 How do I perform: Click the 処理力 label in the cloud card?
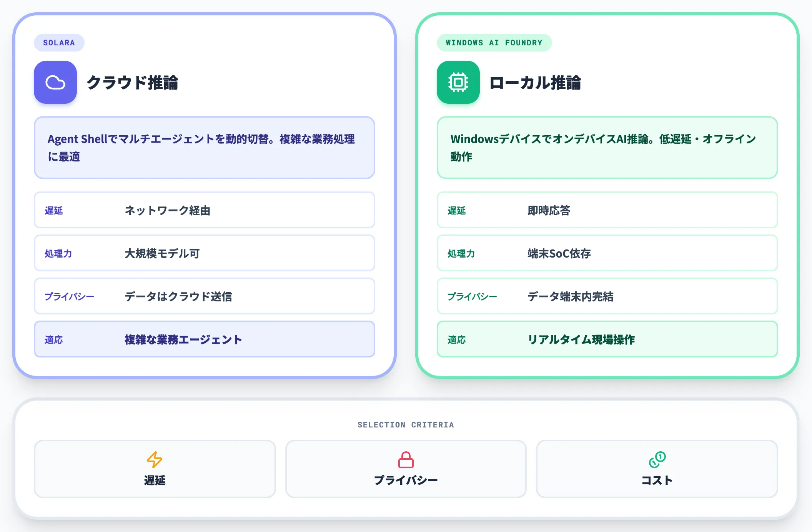click(58, 254)
